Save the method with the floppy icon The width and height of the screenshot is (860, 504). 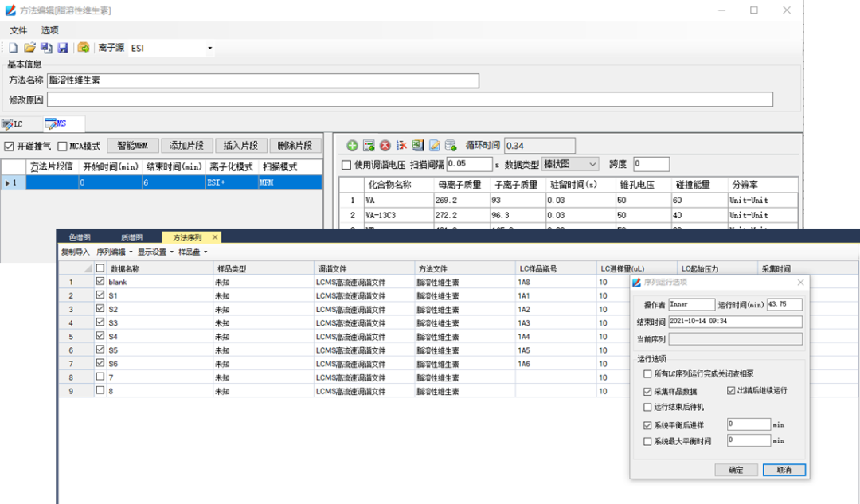[63, 49]
